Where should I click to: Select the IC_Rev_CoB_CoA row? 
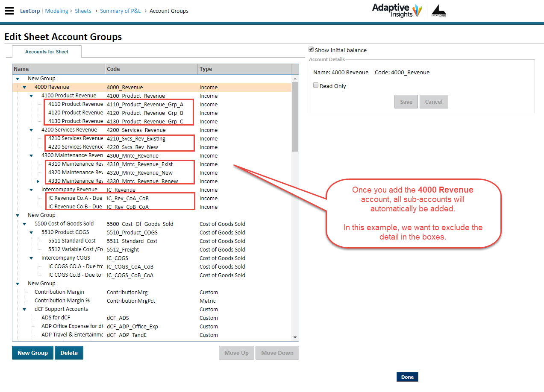(x=152, y=207)
